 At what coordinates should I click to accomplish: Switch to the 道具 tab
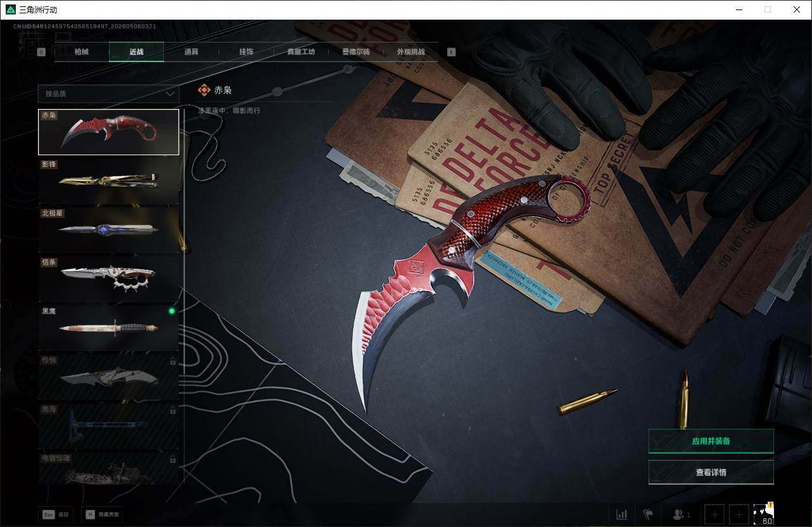[x=191, y=52]
